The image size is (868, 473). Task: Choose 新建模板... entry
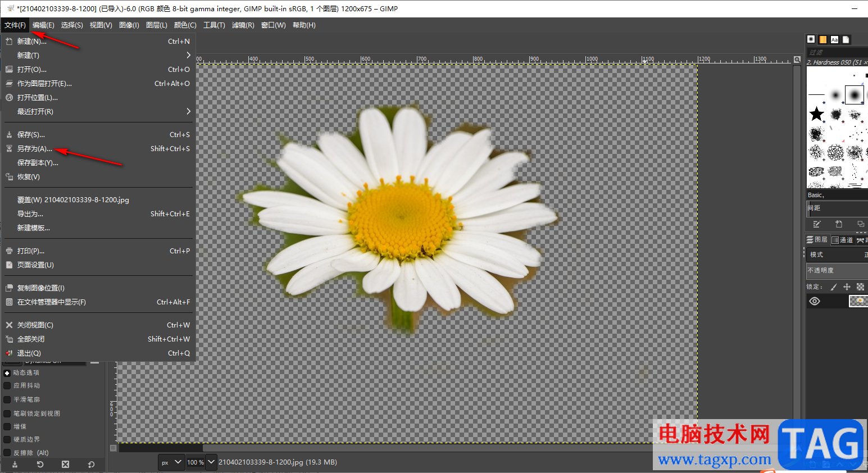98,228
